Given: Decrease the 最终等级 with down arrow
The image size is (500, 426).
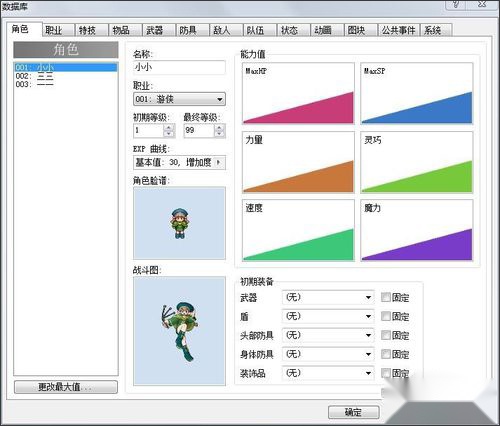Looking at the screenshot, I should click(220, 134).
